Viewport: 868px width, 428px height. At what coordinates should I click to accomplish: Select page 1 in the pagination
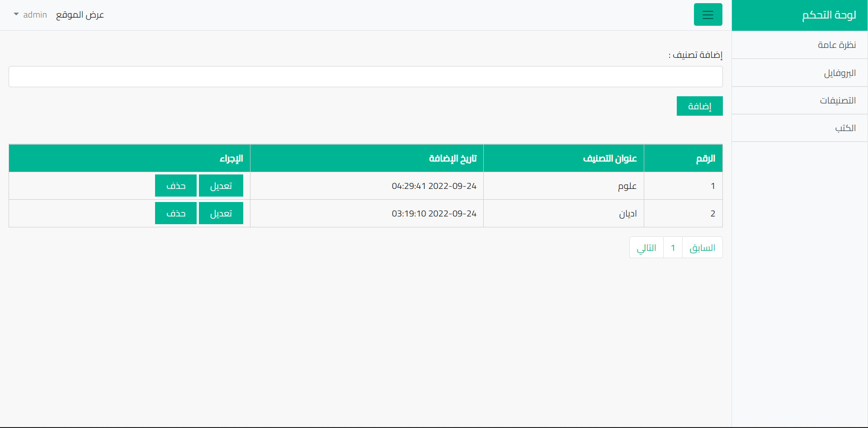click(673, 247)
